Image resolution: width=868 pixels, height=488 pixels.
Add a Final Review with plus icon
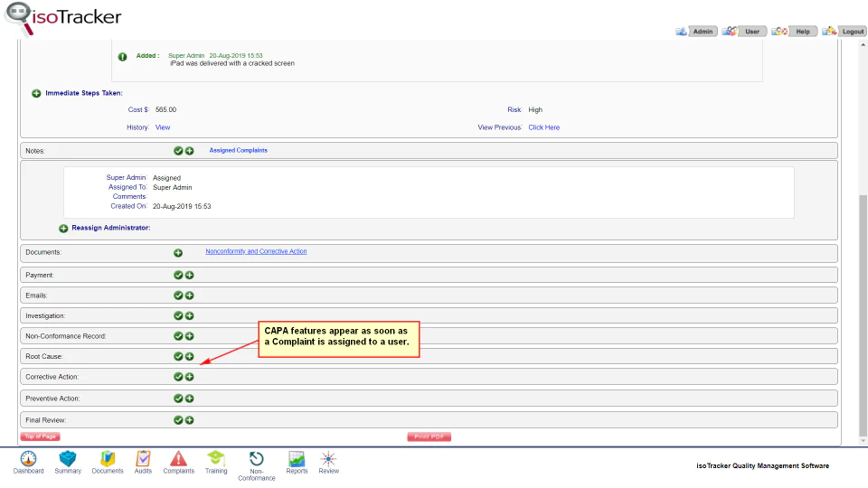click(189, 420)
